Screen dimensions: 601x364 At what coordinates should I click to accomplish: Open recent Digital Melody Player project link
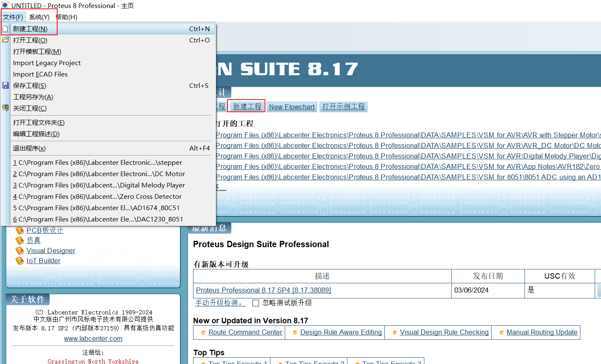click(x=408, y=156)
